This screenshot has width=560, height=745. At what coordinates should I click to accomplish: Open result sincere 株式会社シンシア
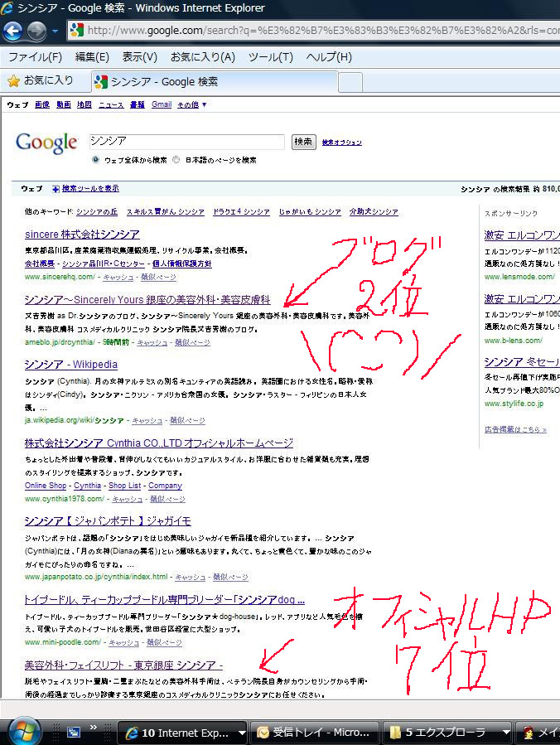(x=82, y=235)
